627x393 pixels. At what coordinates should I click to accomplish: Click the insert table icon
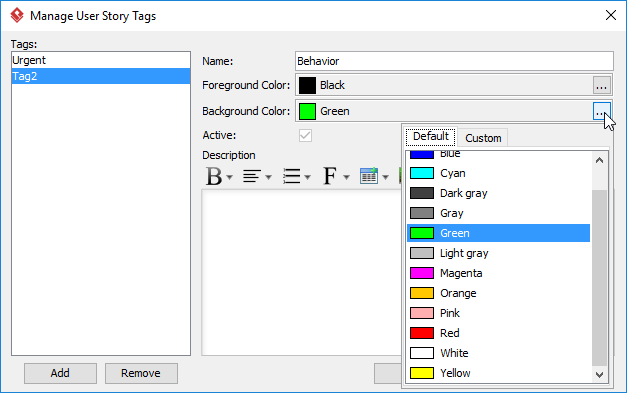point(369,176)
